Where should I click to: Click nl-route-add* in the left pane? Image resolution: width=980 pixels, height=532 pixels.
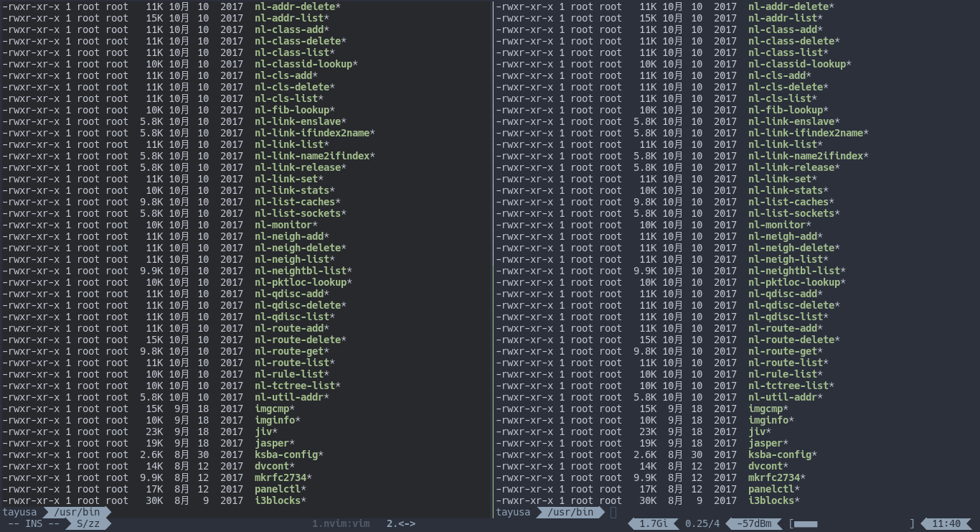point(292,328)
